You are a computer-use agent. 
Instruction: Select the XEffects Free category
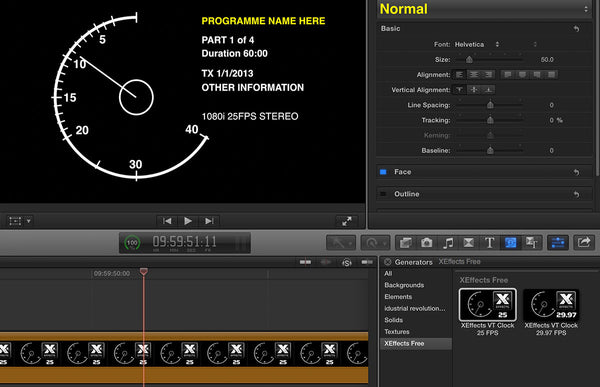pos(416,343)
